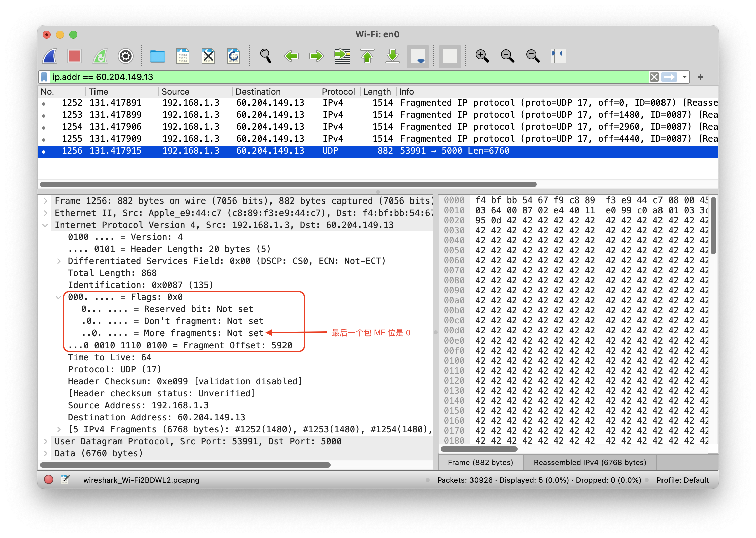The width and height of the screenshot is (756, 538).
Task: Open the display filter history dropdown
Action: [684, 77]
